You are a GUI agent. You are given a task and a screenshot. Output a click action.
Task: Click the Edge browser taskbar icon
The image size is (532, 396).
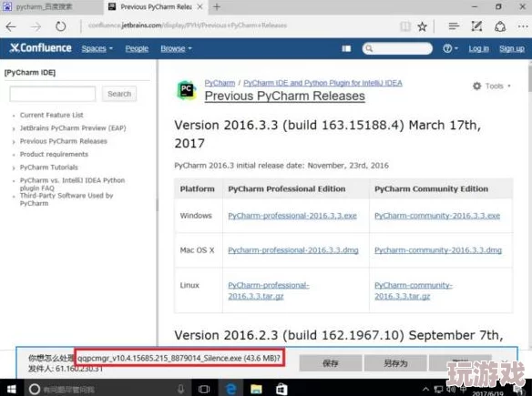(x=231, y=389)
